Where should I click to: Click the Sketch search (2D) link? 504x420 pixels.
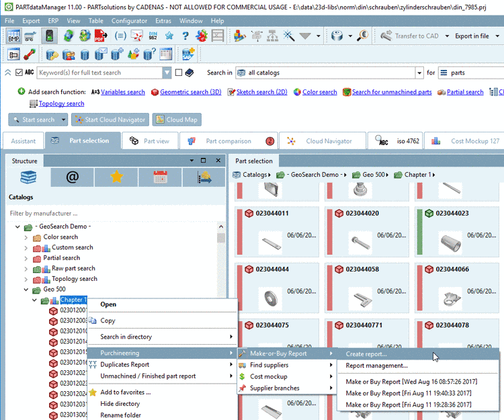(261, 92)
